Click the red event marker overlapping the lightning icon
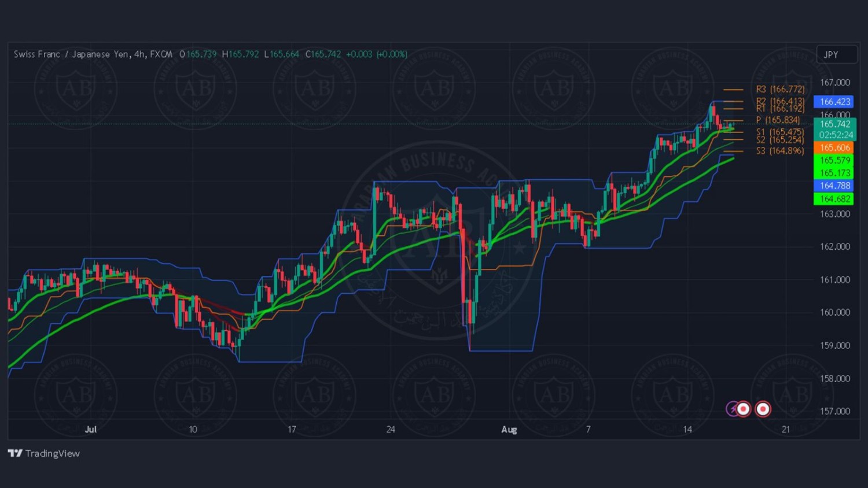Viewport: 868px width, 488px height. tap(743, 409)
